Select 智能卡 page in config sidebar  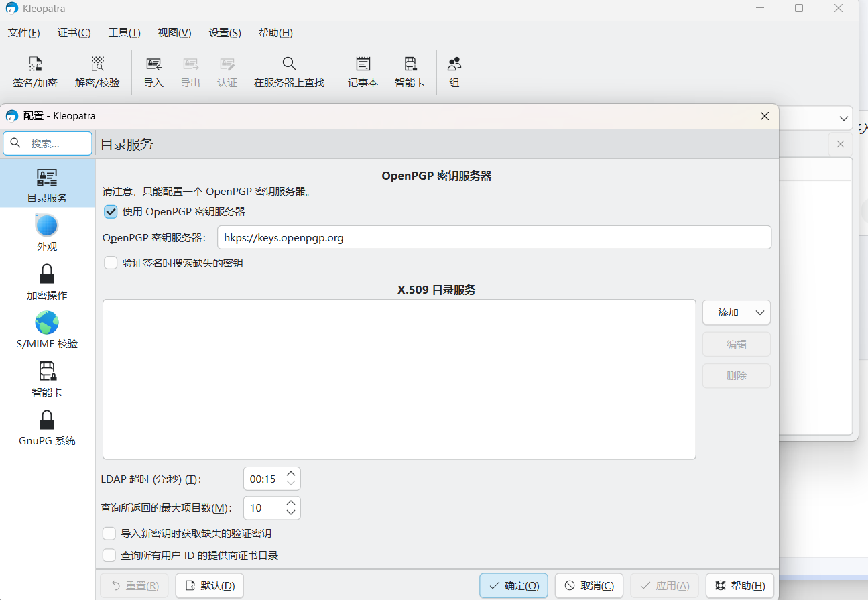[x=47, y=379]
